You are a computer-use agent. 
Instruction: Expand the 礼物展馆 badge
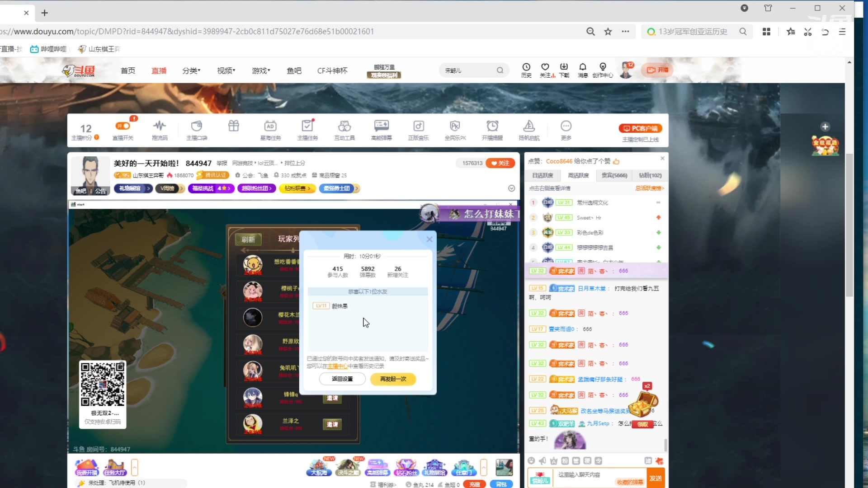[133, 188]
